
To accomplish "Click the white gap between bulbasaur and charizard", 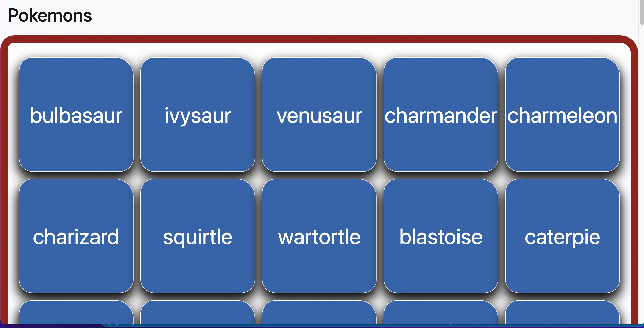I will click(76, 175).
